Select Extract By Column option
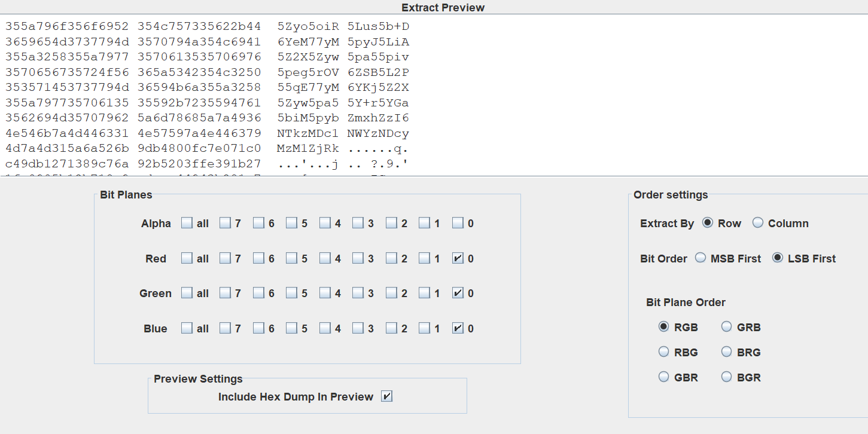 (758, 223)
